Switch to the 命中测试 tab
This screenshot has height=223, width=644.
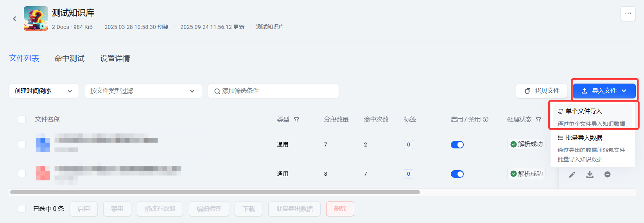click(70, 59)
